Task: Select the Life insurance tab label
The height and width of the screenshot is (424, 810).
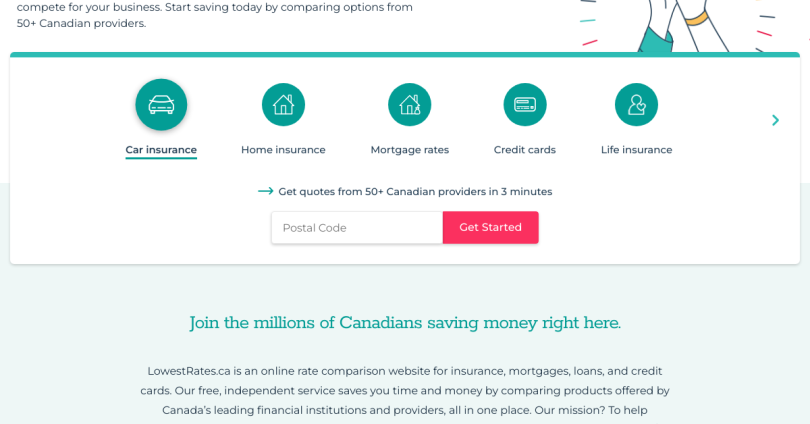Action: tap(636, 150)
